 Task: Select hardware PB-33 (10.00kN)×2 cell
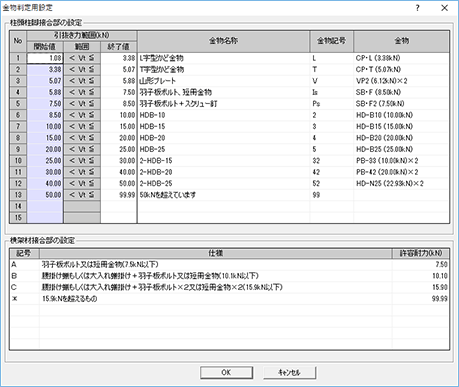tap(401, 161)
